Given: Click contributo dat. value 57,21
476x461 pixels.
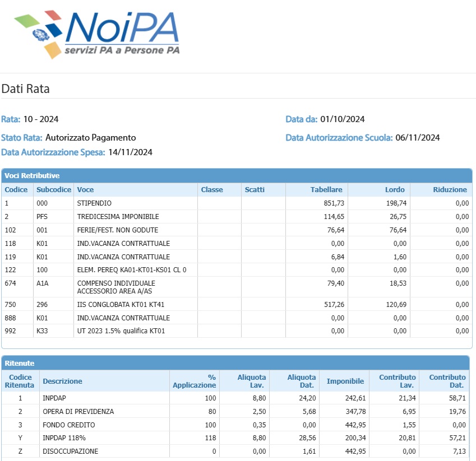Looking at the screenshot, I should (457, 438).
